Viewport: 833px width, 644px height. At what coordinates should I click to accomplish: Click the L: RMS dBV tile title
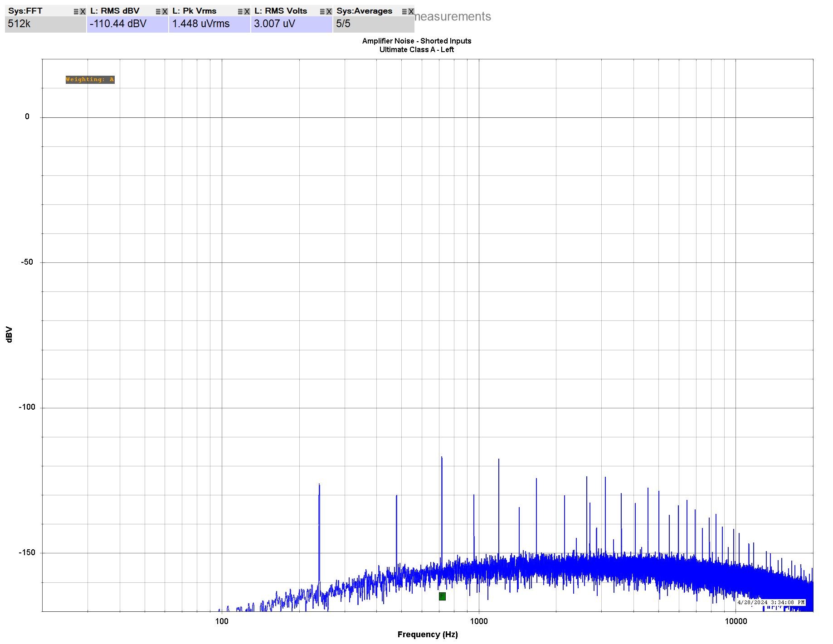point(115,11)
